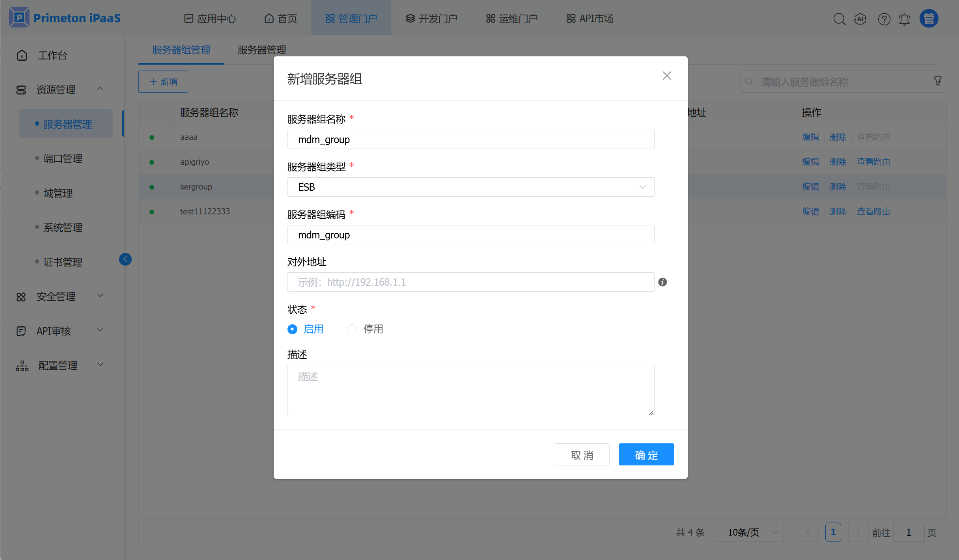Close the 新增服务器组 dialog with X
The height and width of the screenshot is (560, 959).
pyautogui.click(x=667, y=76)
